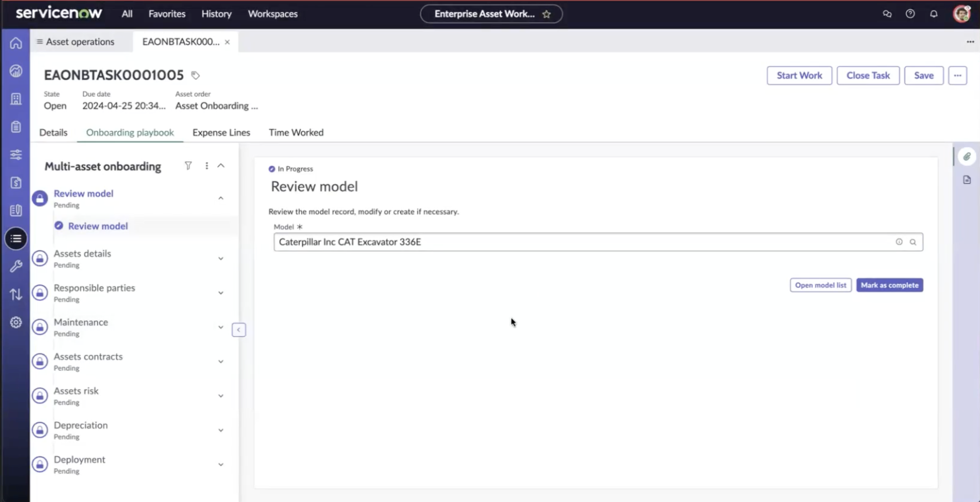The width and height of the screenshot is (980, 502).
Task: Open the sliders icon in sidebar
Action: coord(16,154)
